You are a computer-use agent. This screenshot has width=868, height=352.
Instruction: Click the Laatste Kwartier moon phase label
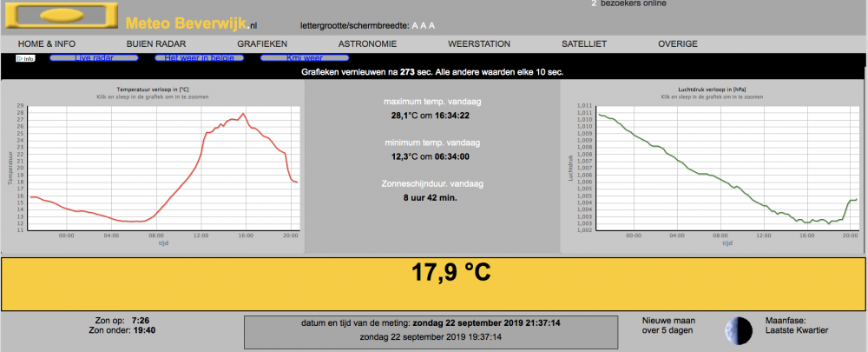tap(795, 330)
